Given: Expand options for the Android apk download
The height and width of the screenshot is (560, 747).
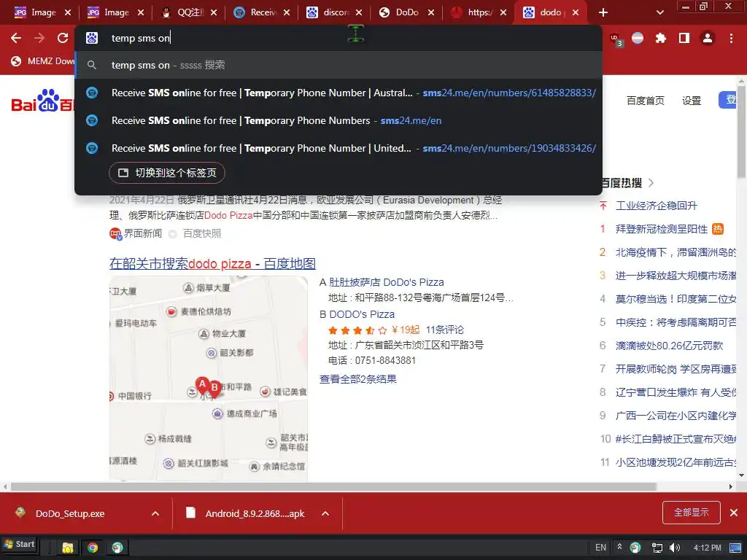Looking at the screenshot, I should pos(325,513).
